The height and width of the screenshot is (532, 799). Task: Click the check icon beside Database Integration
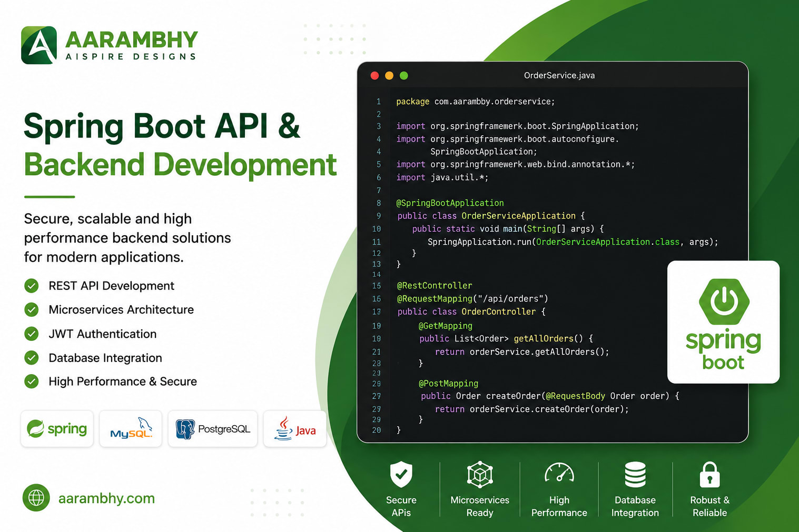tap(32, 358)
